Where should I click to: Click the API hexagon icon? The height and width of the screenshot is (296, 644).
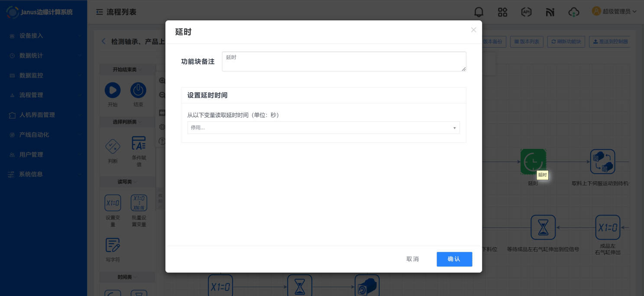[x=526, y=12]
